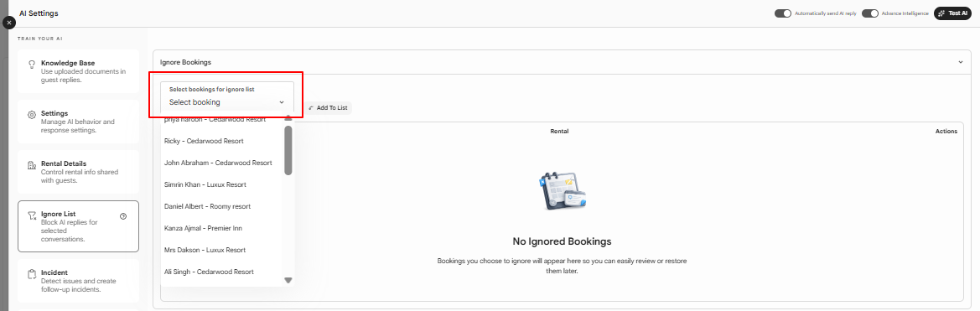This screenshot has height=311, width=980.
Task: Toggle Advance Intelligence switch
Action: click(870, 13)
